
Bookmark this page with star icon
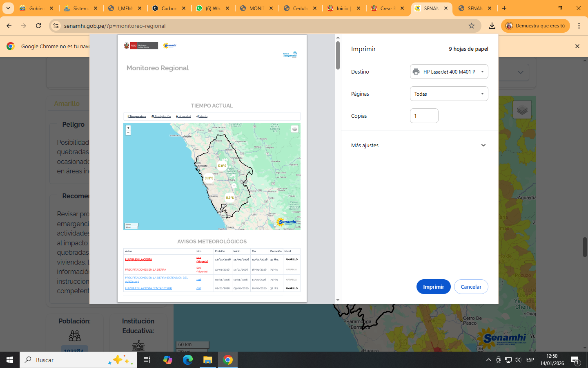tap(472, 26)
